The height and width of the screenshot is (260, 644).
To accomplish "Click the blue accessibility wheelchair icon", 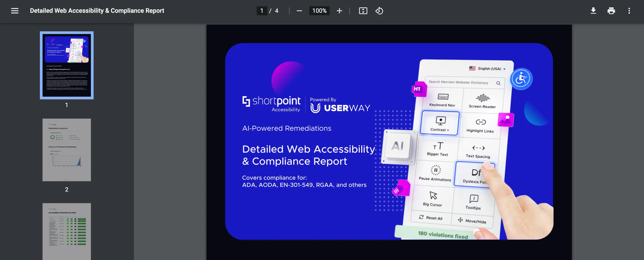I will (x=521, y=79).
